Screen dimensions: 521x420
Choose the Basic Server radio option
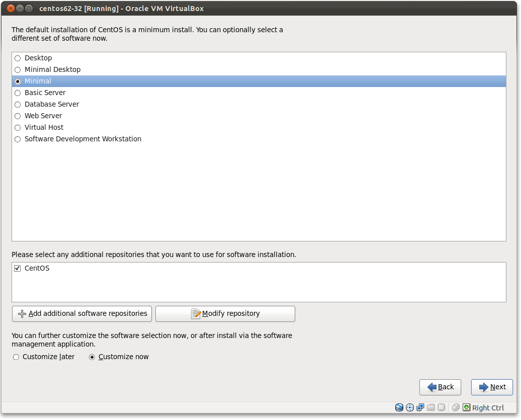pos(18,93)
